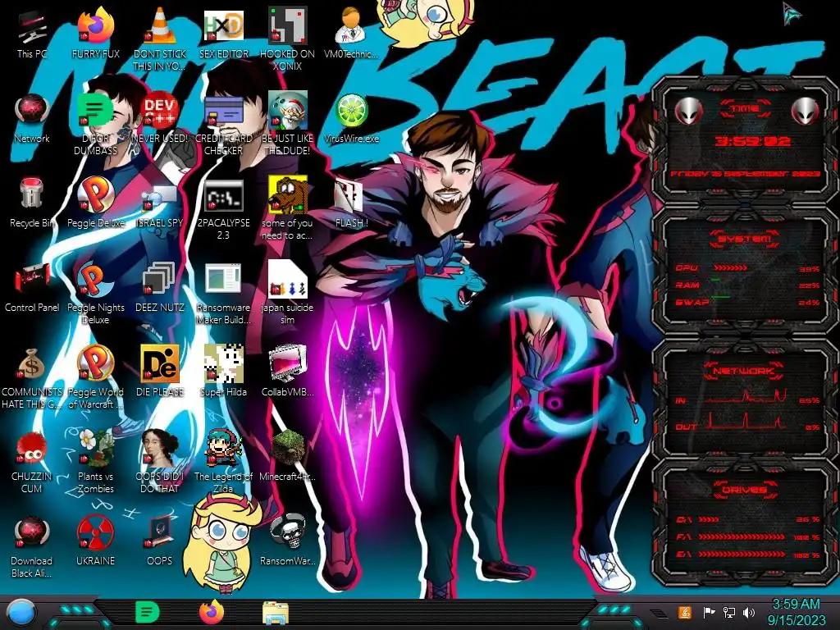The width and height of the screenshot is (840, 630).
Task: Click the Start orb button
Action: point(21,614)
